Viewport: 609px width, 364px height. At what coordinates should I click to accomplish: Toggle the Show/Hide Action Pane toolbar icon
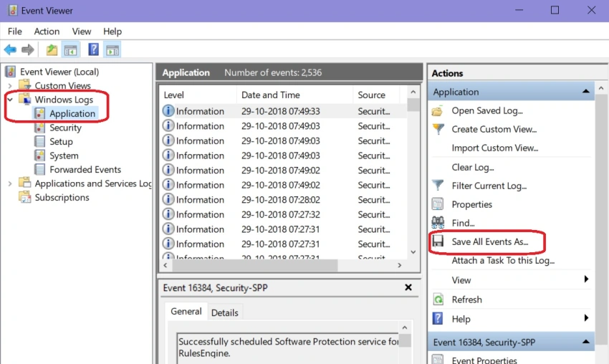point(112,49)
